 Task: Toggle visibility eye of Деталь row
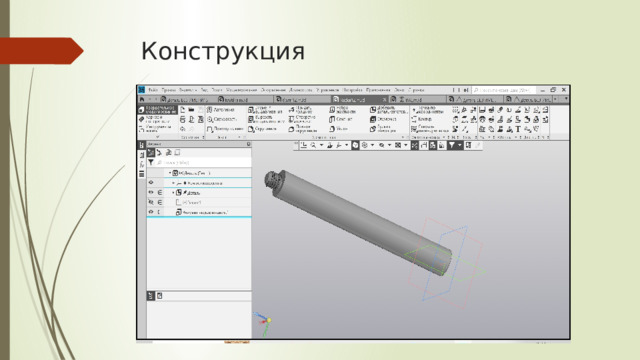click(151, 192)
